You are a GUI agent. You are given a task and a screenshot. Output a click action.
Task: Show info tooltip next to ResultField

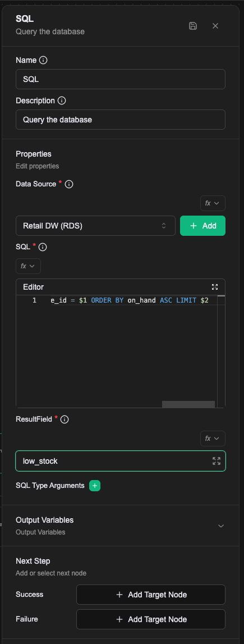pyautogui.click(x=65, y=419)
